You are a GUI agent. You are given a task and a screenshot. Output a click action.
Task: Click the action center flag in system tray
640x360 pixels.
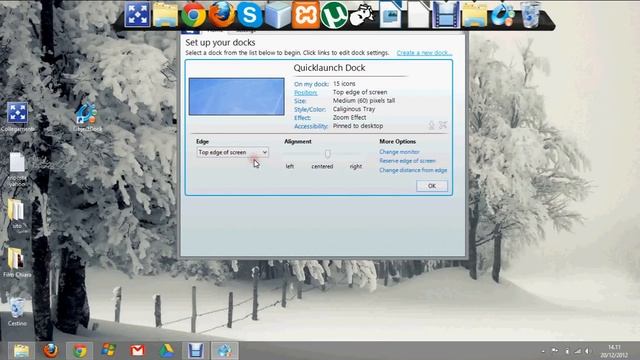click(555, 351)
